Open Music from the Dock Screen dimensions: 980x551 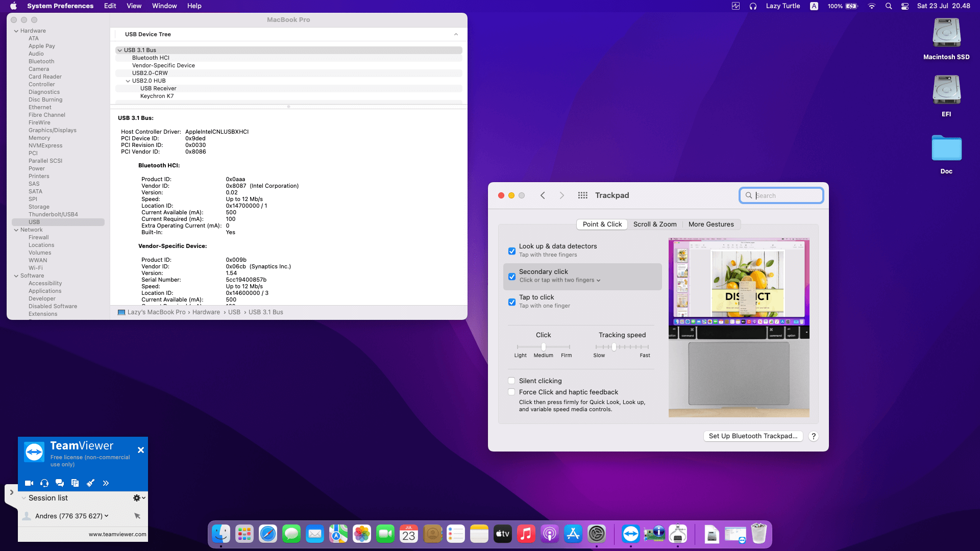[x=526, y=534]
